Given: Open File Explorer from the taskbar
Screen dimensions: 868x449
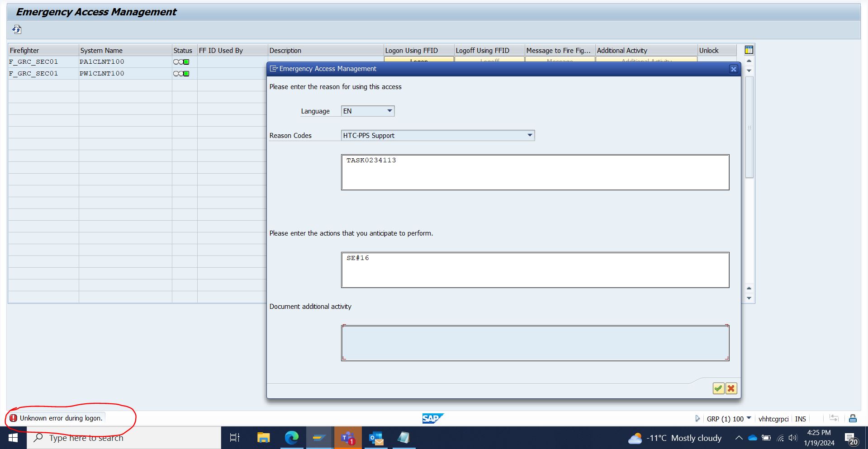Looking at the screenshot, I should pos(263,438).
